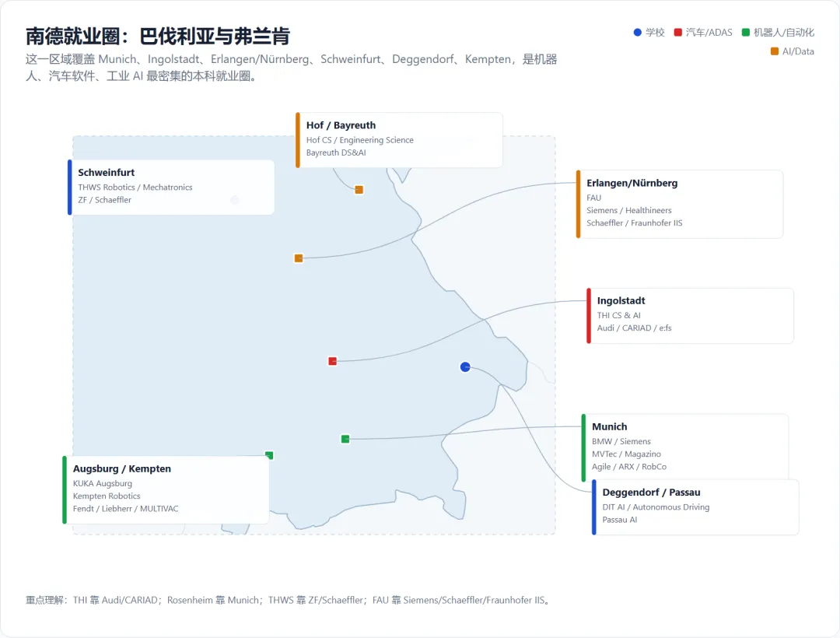Click 'DIT AI / Autonomous Driving' line
Screen dimensions: 840x638
coord(656,507)
